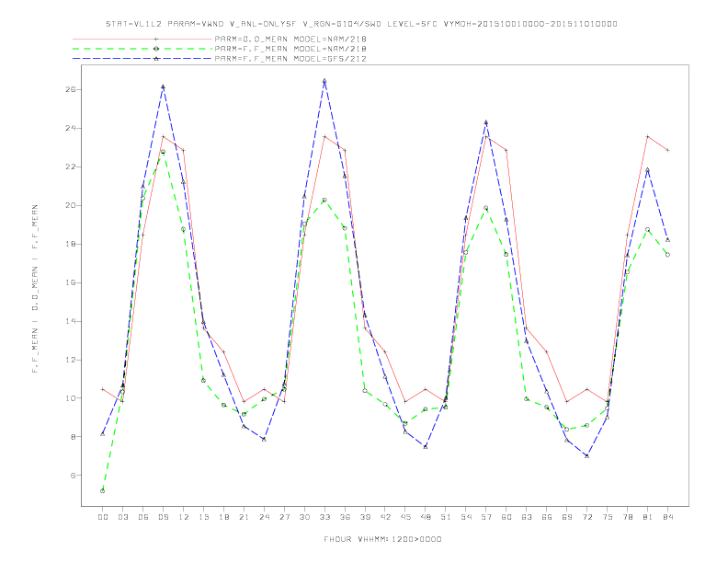The image size is (728, 563).
Task: Click x-axis tick label 27
Action: 284,517
